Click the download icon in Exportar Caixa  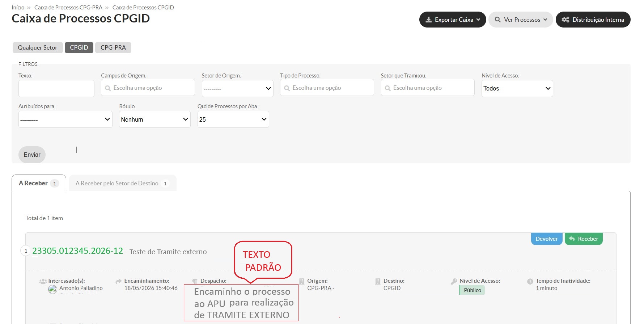(x=428, y=20)
